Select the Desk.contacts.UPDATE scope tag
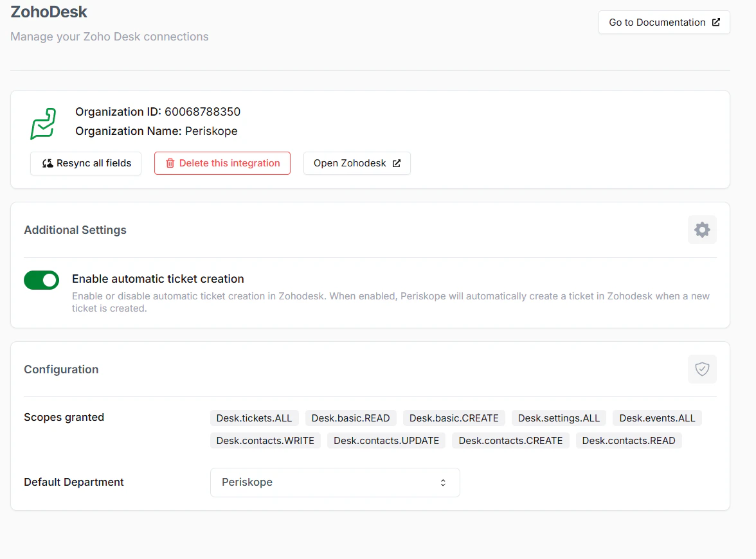Image resolution: width=756 pixels, height=559 pixels. 386,441
